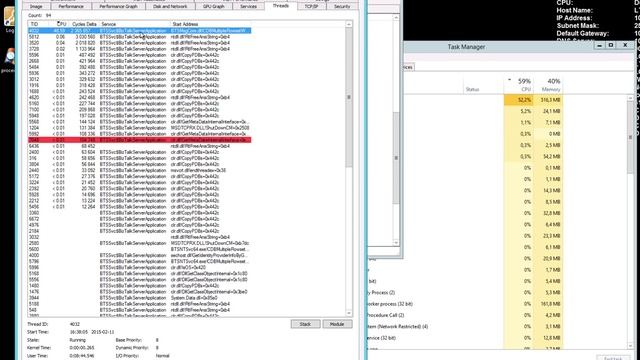The width and height of the screenshot is (640, 360).
Task: Switch to the Image tab
Action: (36, 7)
